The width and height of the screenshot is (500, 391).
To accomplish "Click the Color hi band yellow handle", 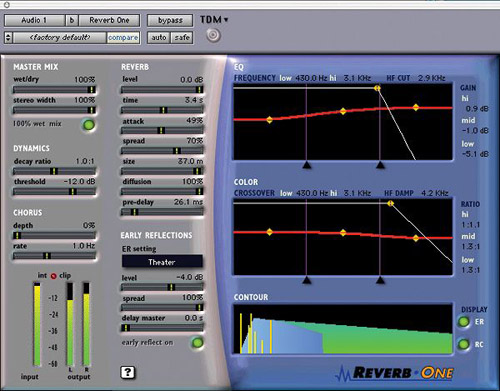I will click(416, 238).
